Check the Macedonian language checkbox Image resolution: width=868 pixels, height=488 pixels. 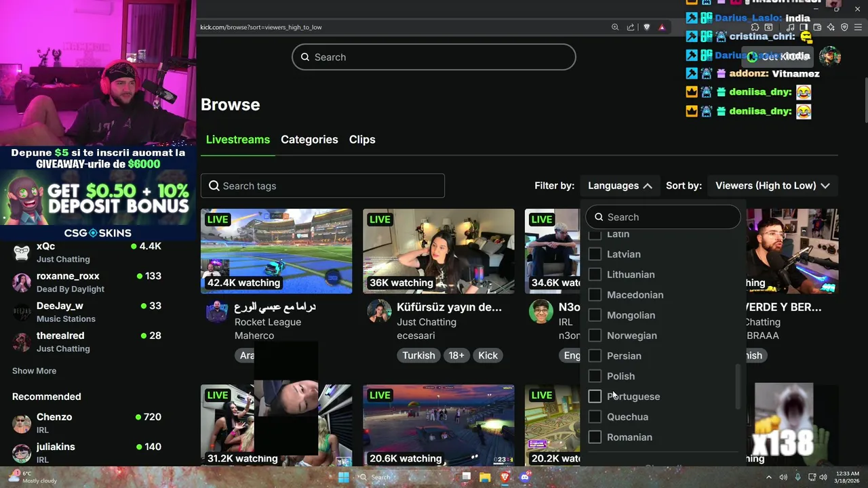595,295
